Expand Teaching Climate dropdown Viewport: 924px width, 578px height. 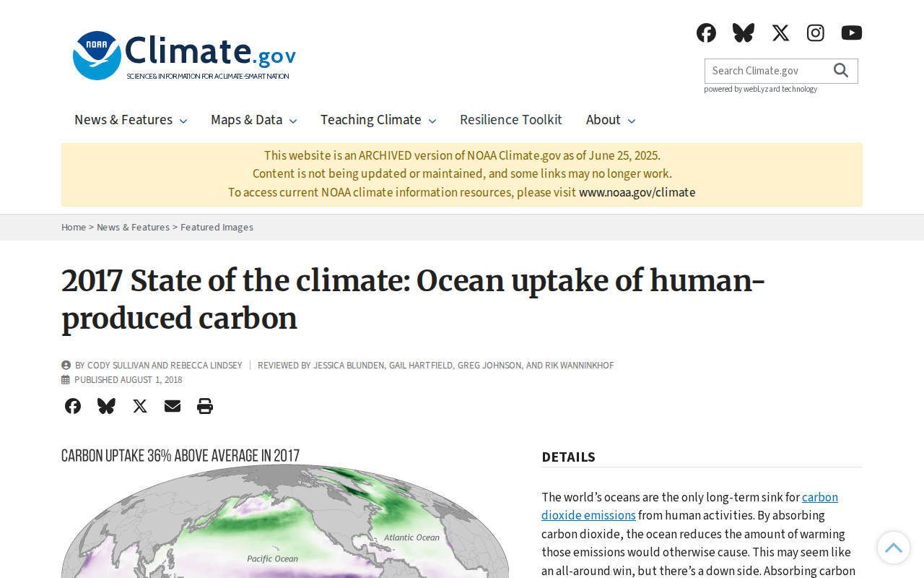[378, 120]
